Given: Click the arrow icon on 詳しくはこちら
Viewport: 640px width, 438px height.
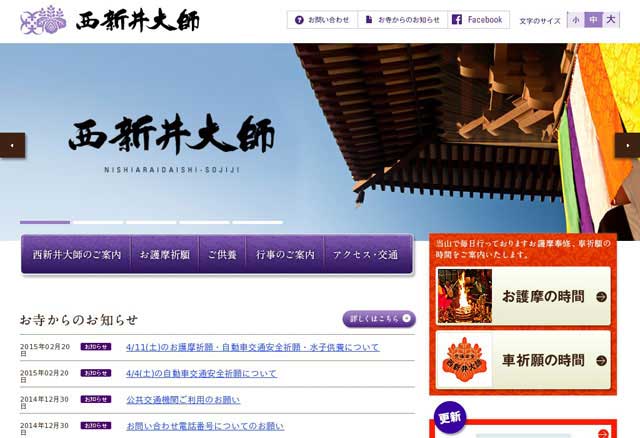Looking at the screenshot, I should pos(407,318).
